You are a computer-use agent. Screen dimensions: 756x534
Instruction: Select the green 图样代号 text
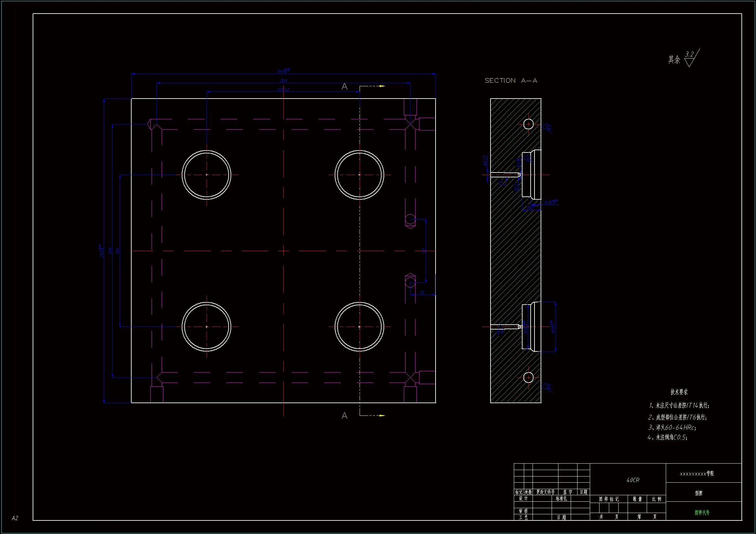702,513
